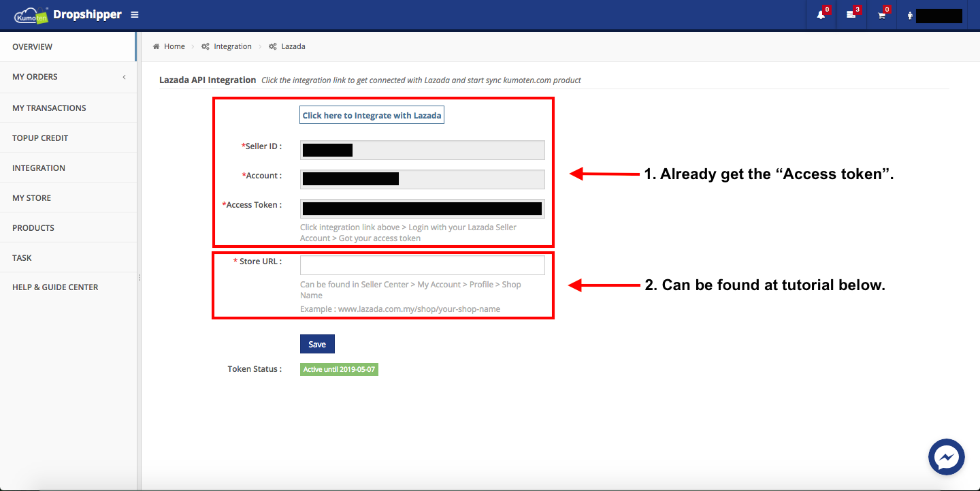The image size is (980, 491).
Task: Open HELP & GUIDE CENTER in sidebar
Action: 68,287
